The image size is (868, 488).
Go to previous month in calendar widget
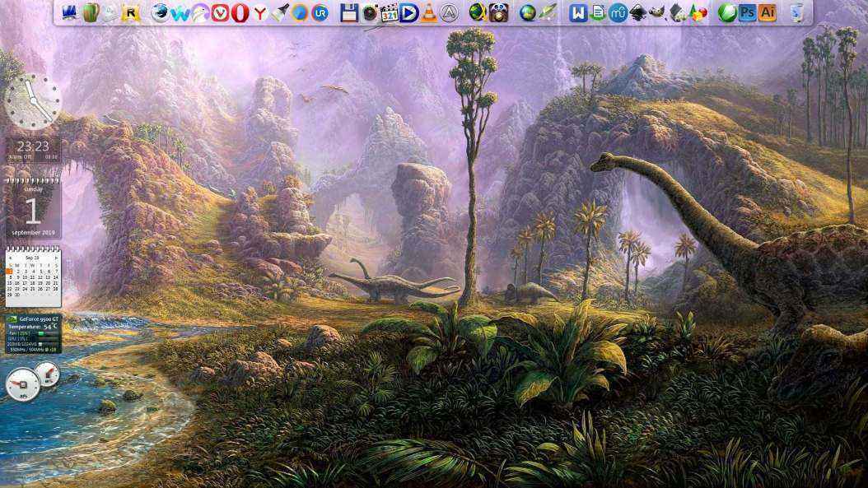click(10, 258)
